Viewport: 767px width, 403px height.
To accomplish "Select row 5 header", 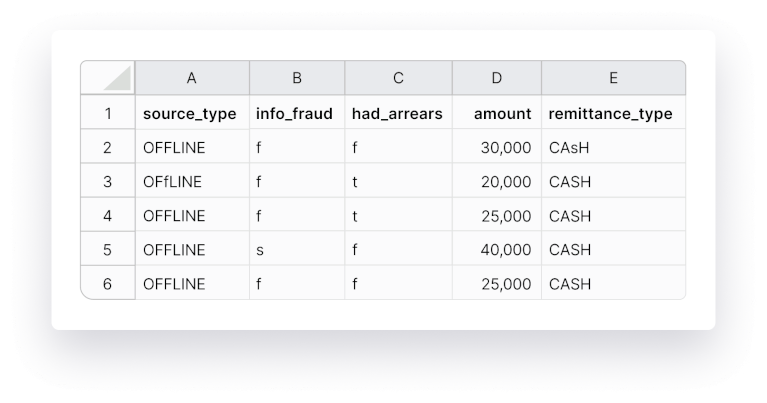I will click(x=108, y=249).
